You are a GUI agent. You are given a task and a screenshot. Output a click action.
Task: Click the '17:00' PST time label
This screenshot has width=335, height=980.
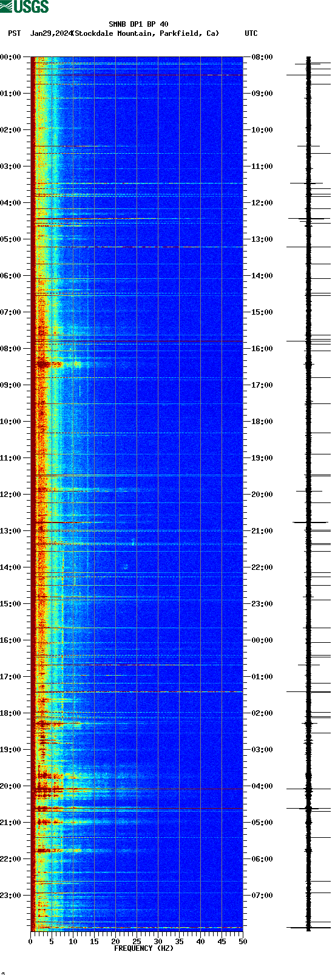pos(10,677)
